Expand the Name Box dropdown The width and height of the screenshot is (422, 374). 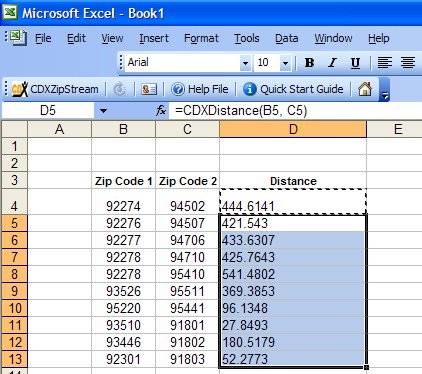tap(103, 111)
